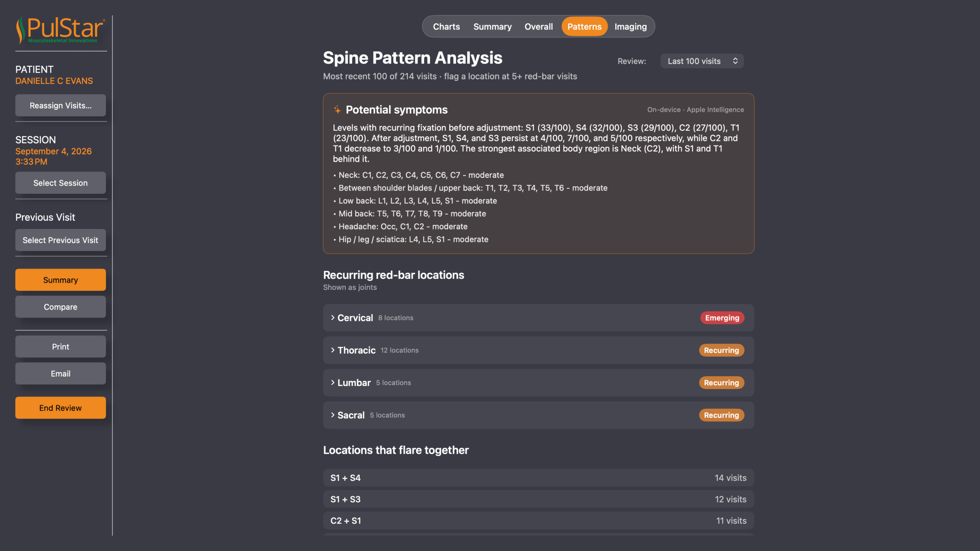980x551 pixels.
Task: Click the '11 visits' count
Action: coord(731,520)
